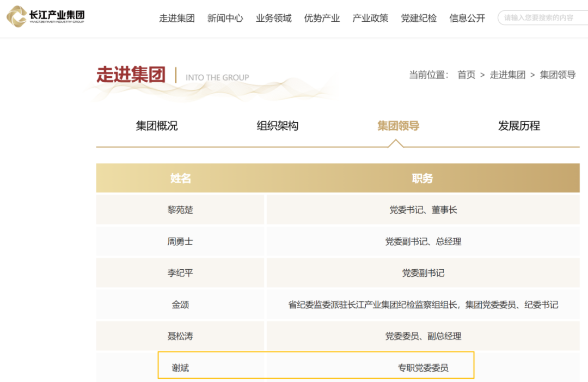
Task: Open the 业务领域 navigation menu
Action: (274, 18)
